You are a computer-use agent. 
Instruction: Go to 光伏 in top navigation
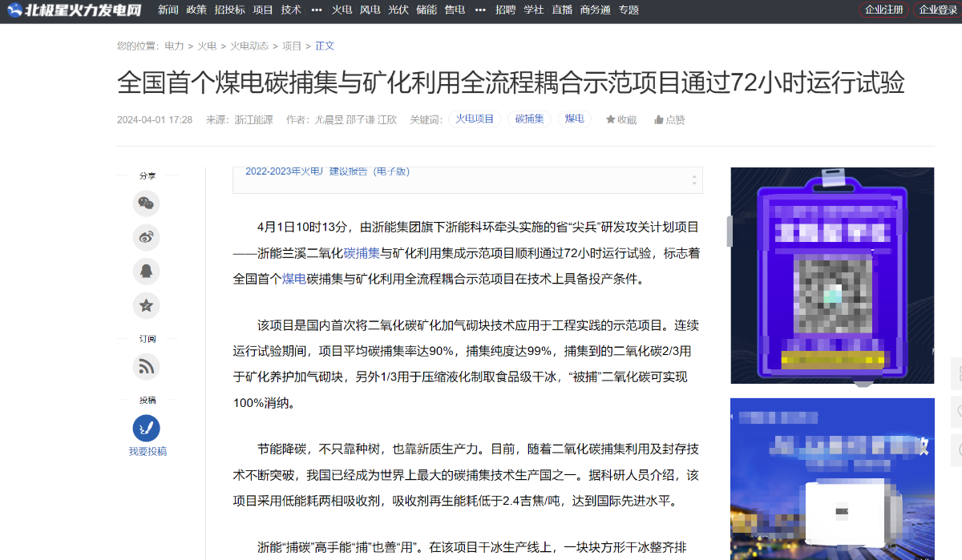(398, 10)
